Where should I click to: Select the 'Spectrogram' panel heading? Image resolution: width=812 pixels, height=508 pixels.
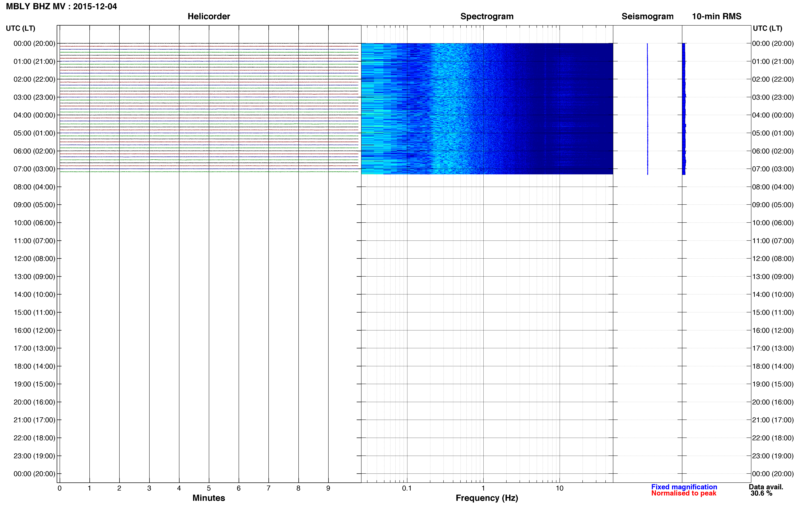pyautogui.click(x=487, y=16)
